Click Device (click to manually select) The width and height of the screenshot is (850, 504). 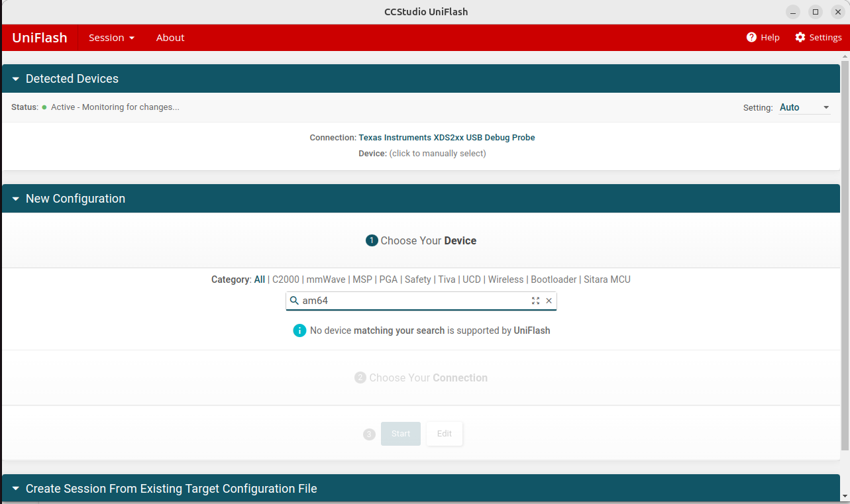tap(422, 154)
